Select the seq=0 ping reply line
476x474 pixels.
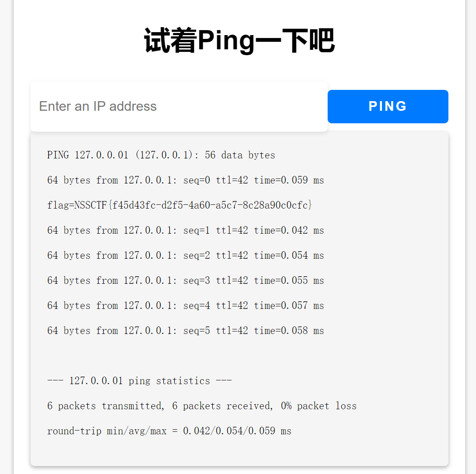[186, 180]
